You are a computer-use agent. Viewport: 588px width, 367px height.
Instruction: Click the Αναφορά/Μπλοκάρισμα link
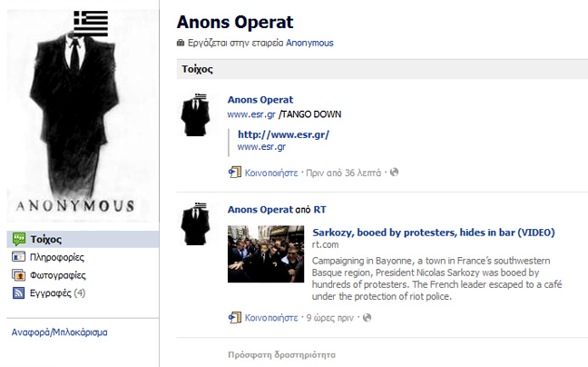[x=59, y=332]
